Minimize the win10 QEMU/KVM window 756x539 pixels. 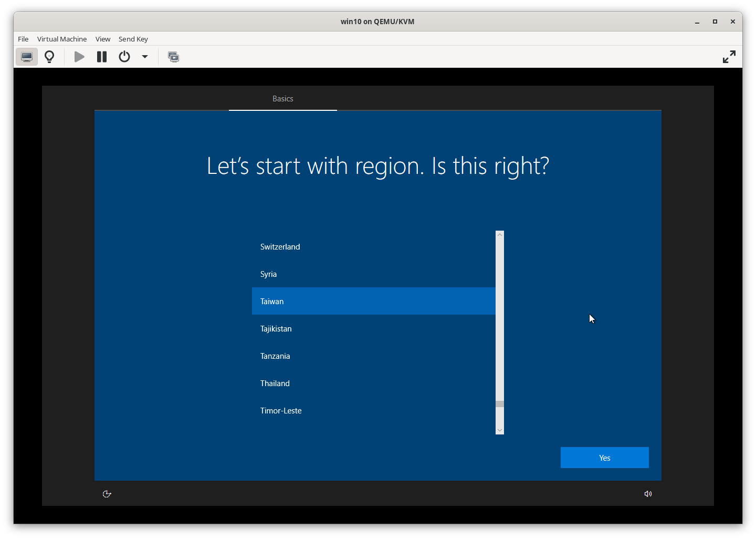697,22
